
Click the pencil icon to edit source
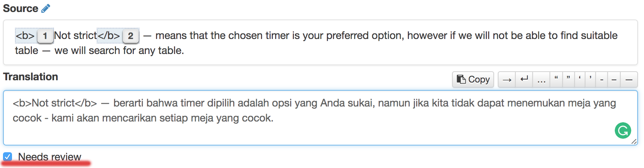tap(46, 8)
